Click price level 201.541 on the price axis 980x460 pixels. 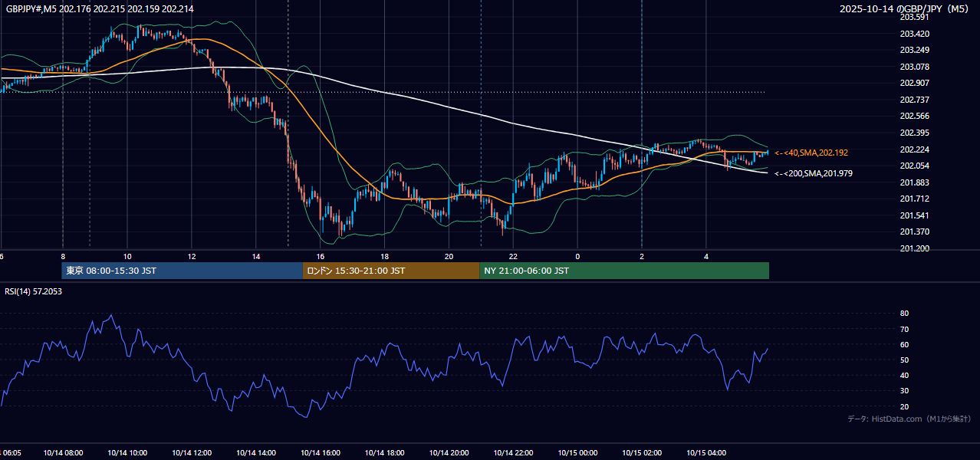(x=914, y=215)
